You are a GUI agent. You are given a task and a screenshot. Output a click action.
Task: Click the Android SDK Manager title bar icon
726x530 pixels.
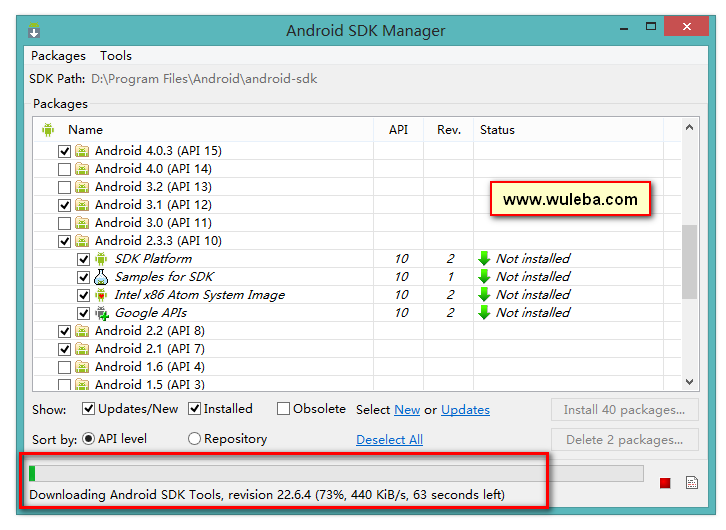(x=34, y=30)
